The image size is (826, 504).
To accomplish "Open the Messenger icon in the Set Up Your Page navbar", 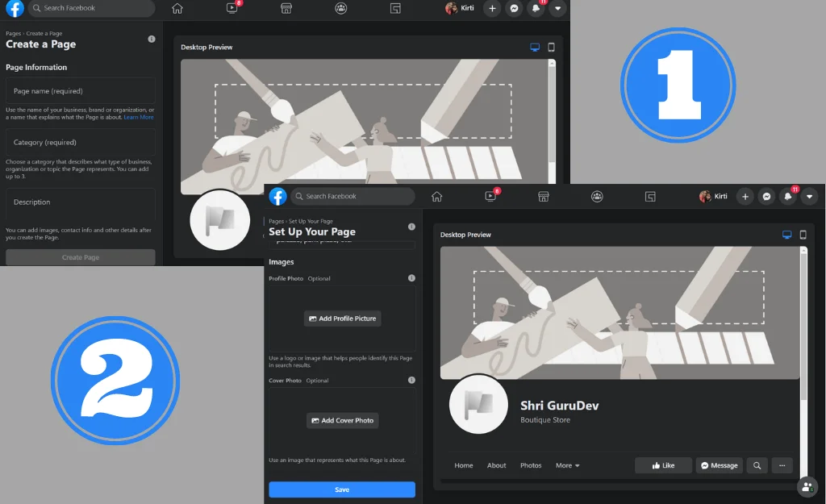I will point(766,196).
